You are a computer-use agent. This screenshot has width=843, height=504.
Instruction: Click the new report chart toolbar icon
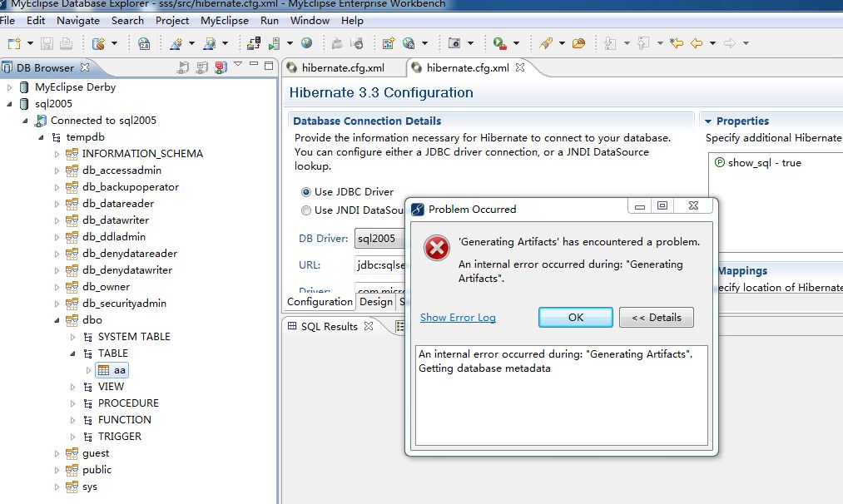388,43
